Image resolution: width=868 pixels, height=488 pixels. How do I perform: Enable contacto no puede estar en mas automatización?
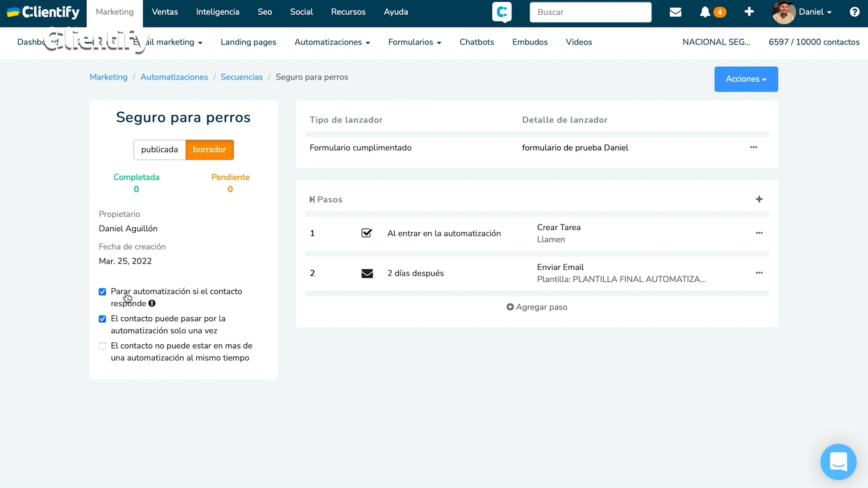pyautogui.click(x=102, y=346)
